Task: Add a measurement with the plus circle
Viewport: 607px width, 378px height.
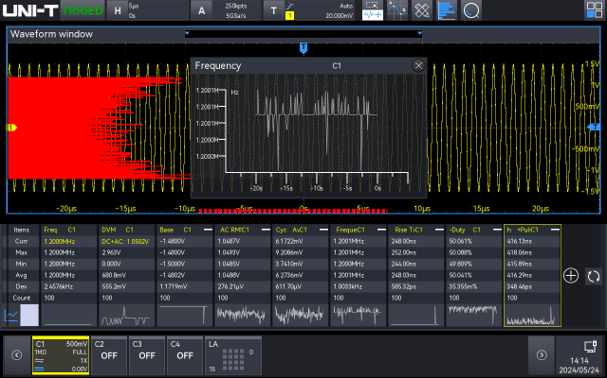Action: pyautogui.click(x=571, y=276)
